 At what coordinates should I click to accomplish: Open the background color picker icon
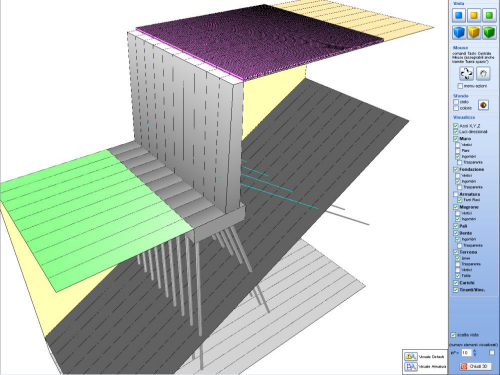483,105
